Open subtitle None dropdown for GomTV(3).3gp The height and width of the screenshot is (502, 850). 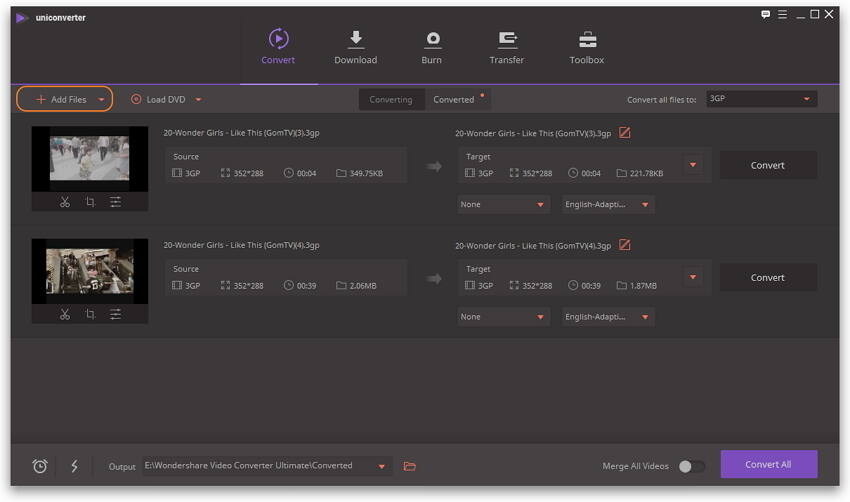[x=504, y=204]
